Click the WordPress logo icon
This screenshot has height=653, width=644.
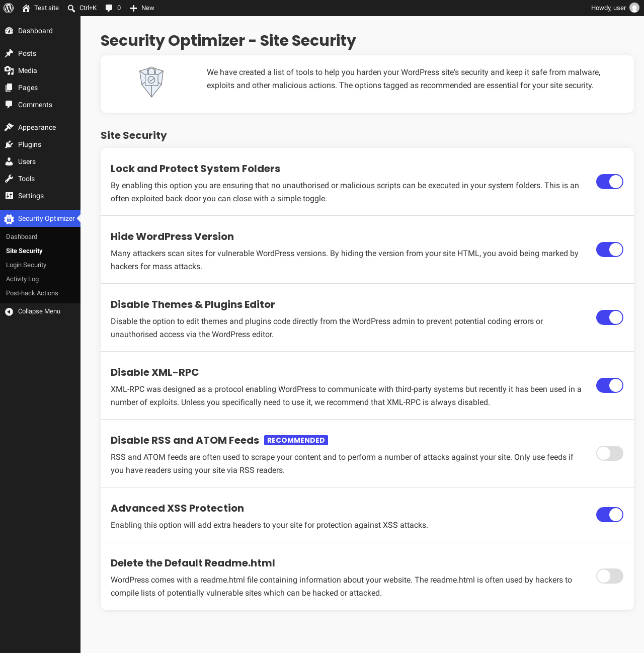tap(9, 8)
